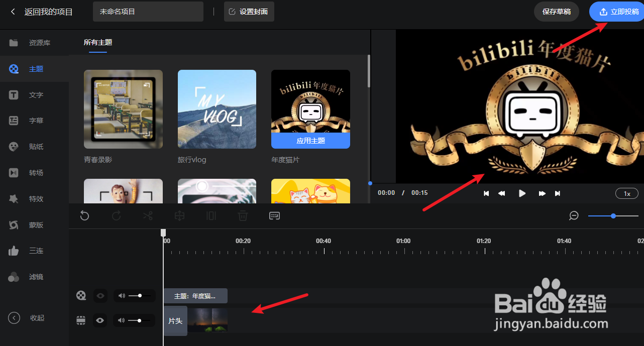644x346 pixels.
Task: Select the lucky cat theme thumbnail
Action: coord(310,191)
